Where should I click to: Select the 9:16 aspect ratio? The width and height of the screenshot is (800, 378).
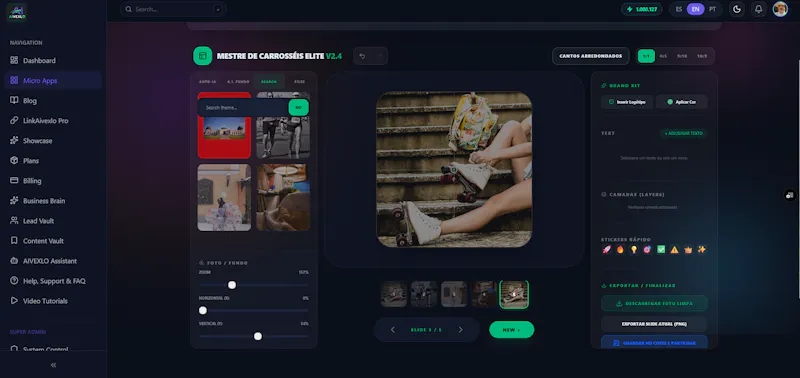click(682, 56)
